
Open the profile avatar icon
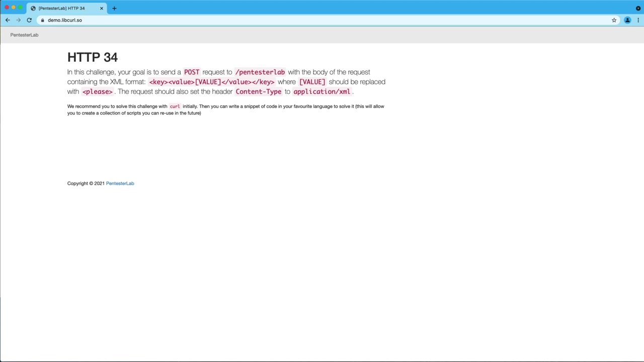[627, 20]
